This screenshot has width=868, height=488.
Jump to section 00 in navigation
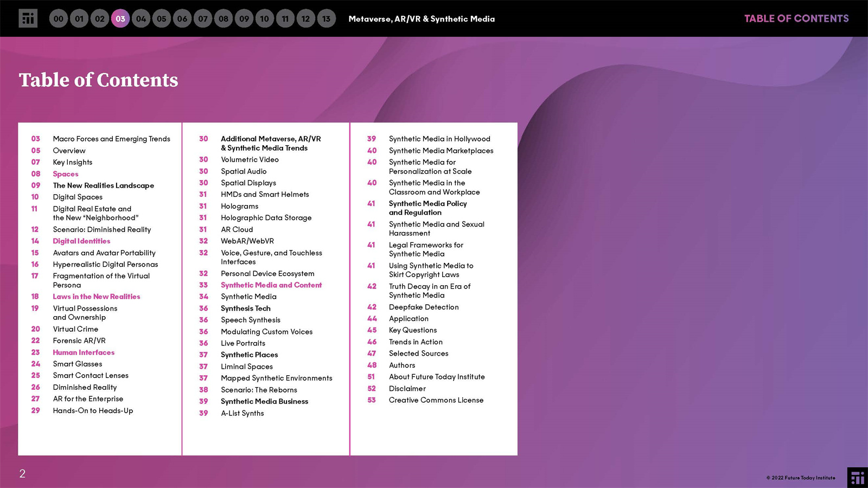pos(59,19)
